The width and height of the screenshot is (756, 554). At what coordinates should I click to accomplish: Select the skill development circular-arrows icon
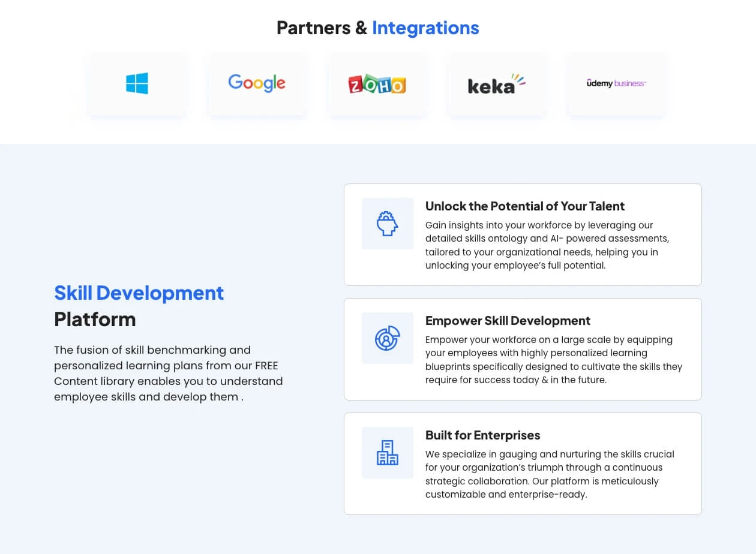click(x=387, y=338)
